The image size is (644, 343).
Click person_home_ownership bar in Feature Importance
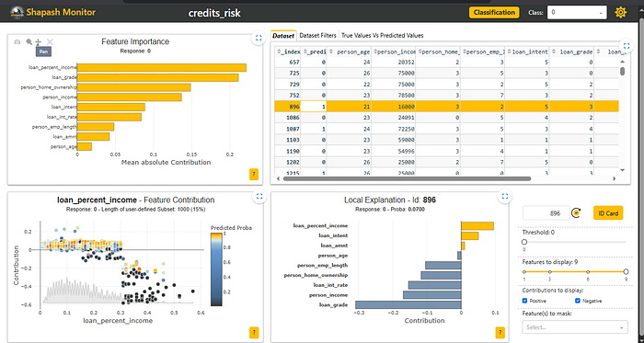[134, 87]
